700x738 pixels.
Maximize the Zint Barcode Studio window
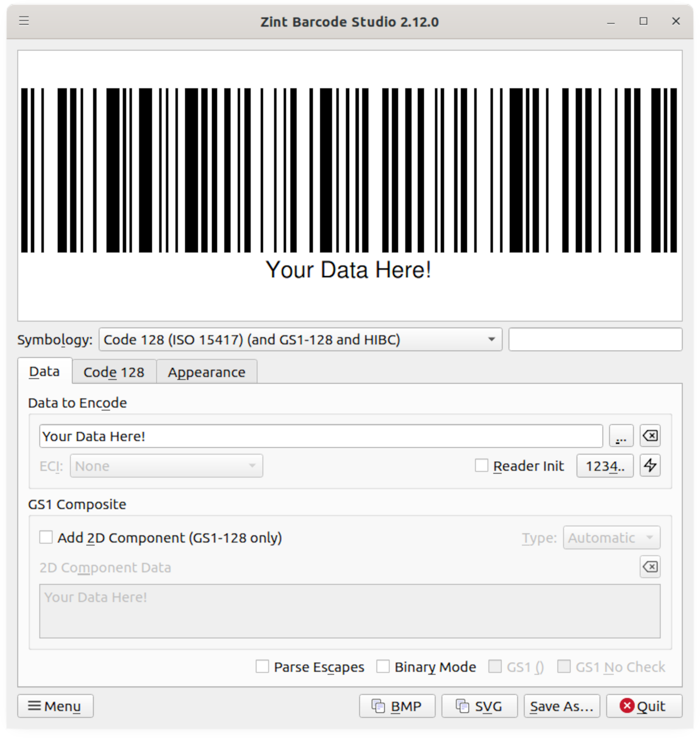click(644, 21)
